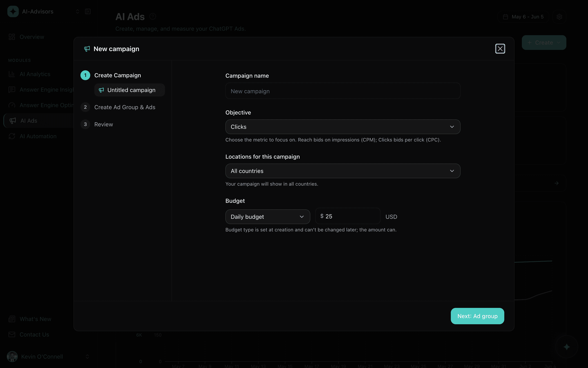
Task: Click the What's New newspaper icon
Action: click(x=12, y=319)
